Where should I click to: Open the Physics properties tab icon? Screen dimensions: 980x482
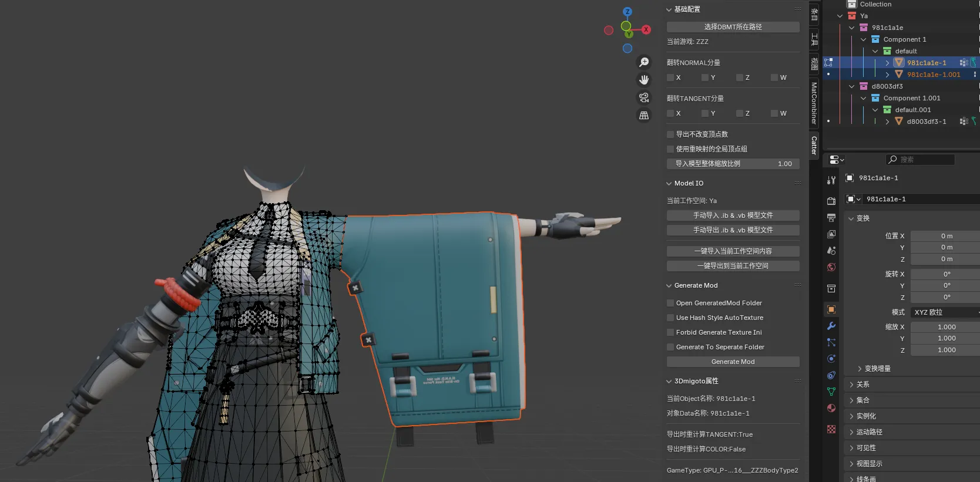point(831,359)
